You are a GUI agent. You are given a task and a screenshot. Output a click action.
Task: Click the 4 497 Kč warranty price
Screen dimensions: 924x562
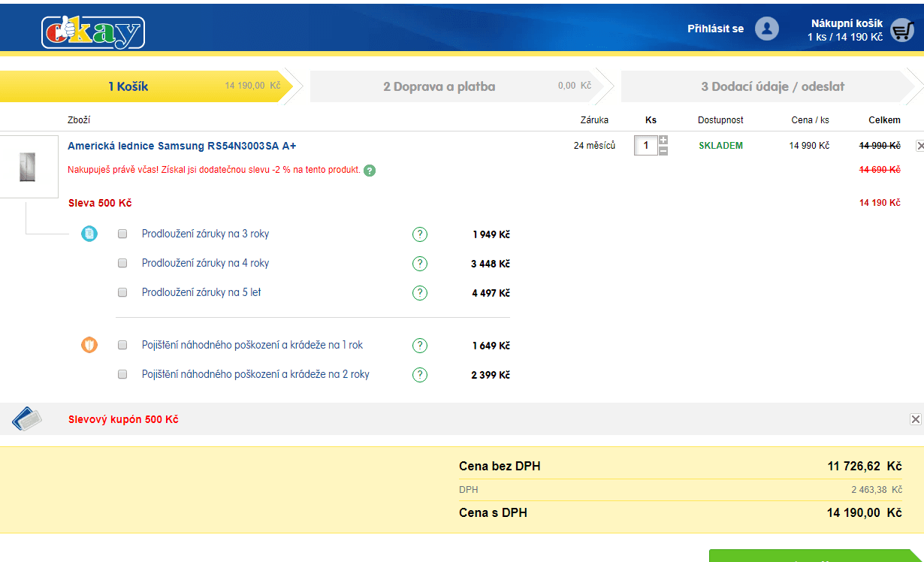(x=491, y=294)
